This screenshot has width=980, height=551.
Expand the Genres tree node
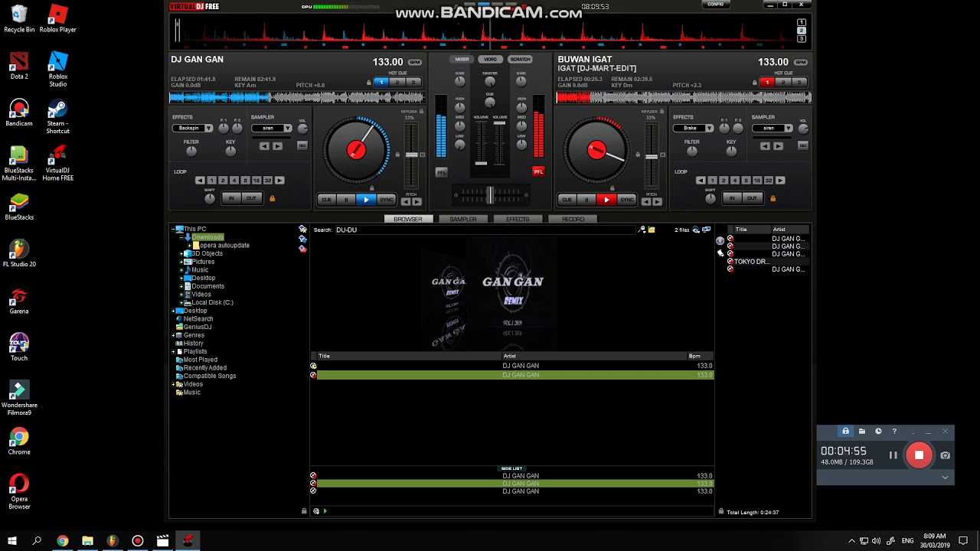tap(173, 335)
